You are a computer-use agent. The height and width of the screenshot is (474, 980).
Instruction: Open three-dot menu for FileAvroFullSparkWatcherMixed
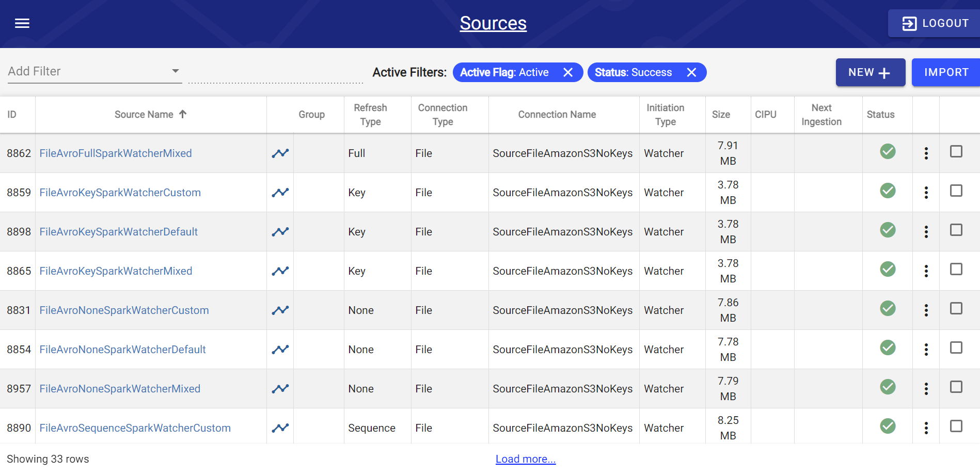[926, 153]
